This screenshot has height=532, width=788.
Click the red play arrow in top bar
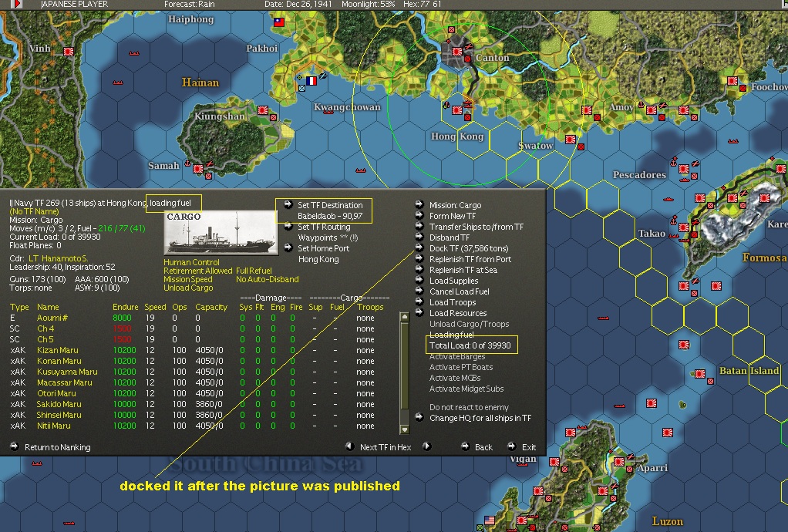tap(17, 4)
